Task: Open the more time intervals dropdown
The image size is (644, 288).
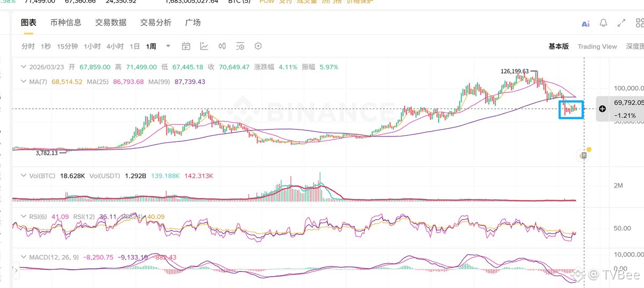Action: click(x=168, y=46)
